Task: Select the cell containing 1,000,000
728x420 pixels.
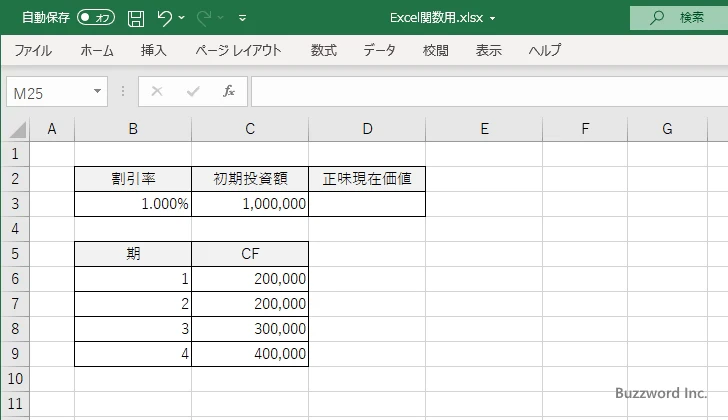Action: pyautogui.click(x=250, y=204)
